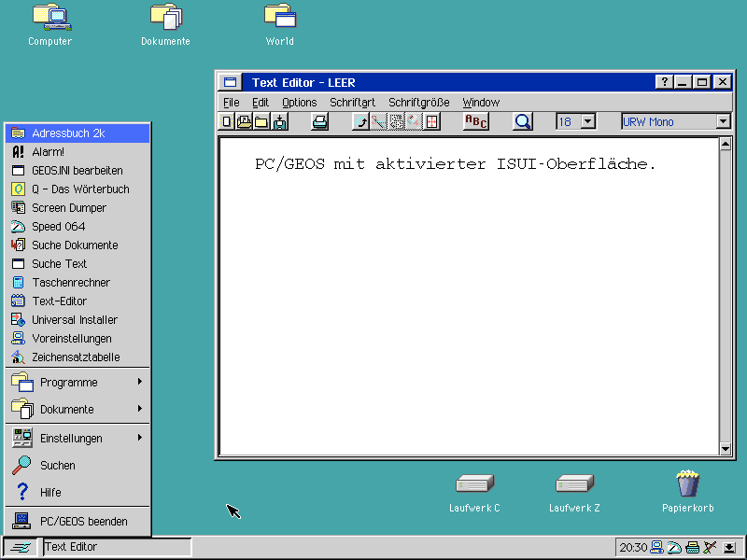Click the printer icon in the system tray
The image size is (747, 560).
coord(692,547)
